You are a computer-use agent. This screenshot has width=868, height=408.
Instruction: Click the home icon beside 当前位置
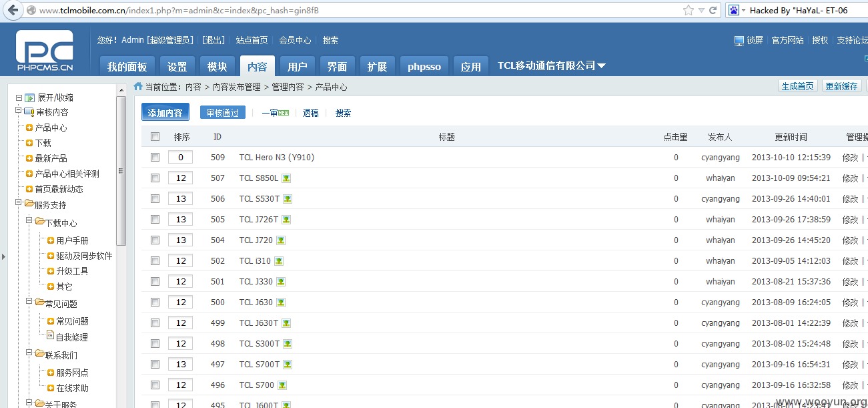pyautogui.click(x=138, y=86)
